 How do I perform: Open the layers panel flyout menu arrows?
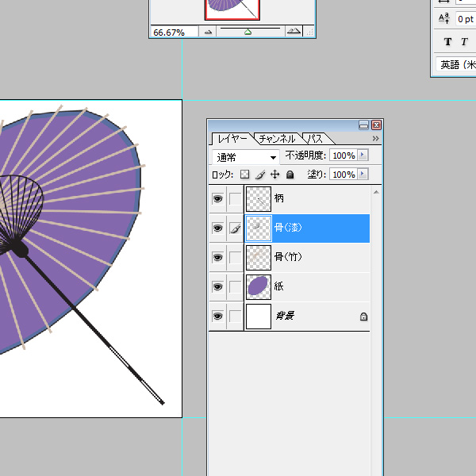point(375,139)
